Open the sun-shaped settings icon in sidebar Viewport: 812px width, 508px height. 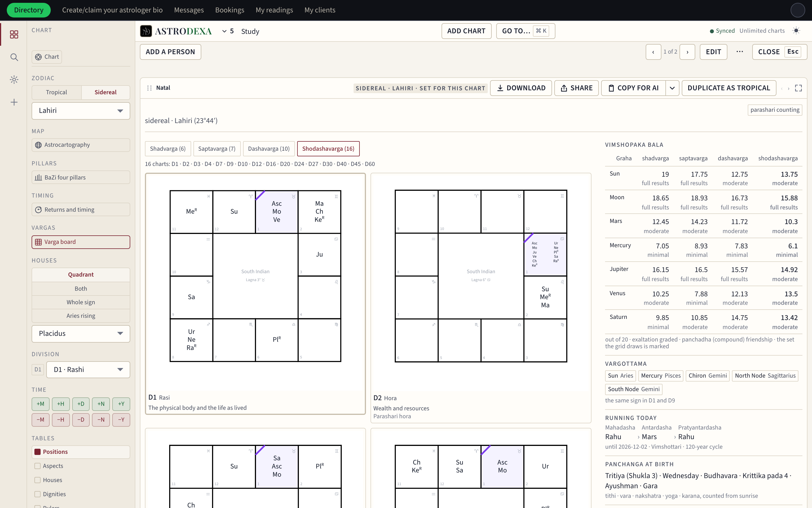14,80
